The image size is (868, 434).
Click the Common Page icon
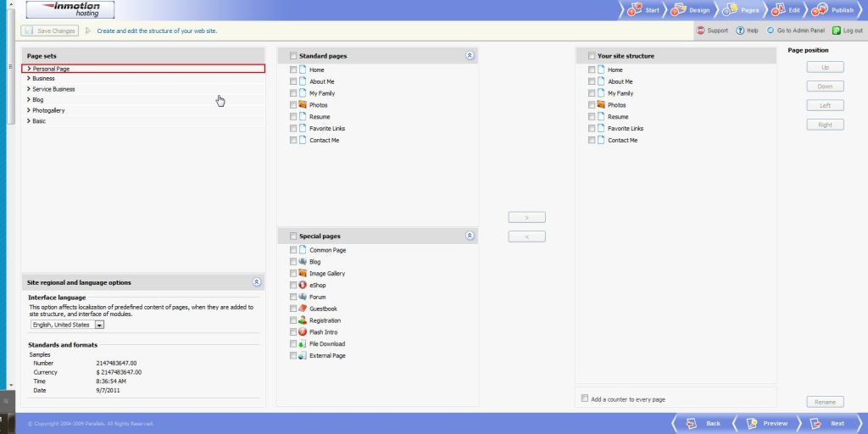303,250
